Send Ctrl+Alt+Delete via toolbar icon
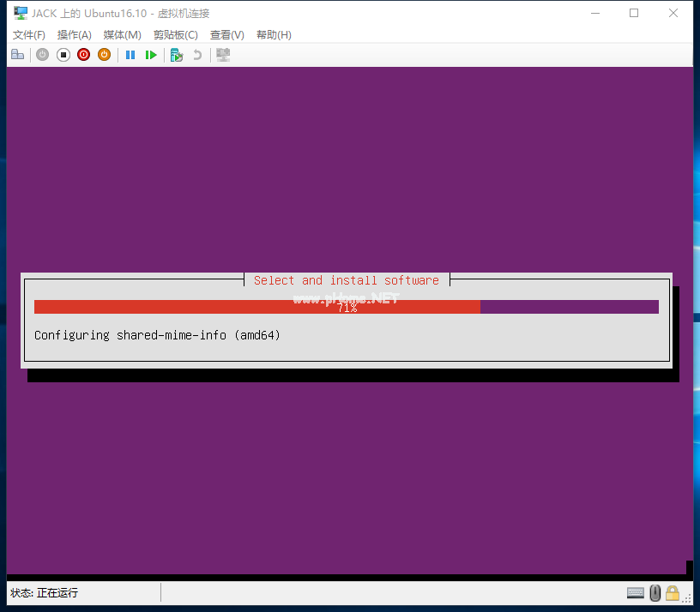Screen dimensions: 700x612 (x=17, y=55)
